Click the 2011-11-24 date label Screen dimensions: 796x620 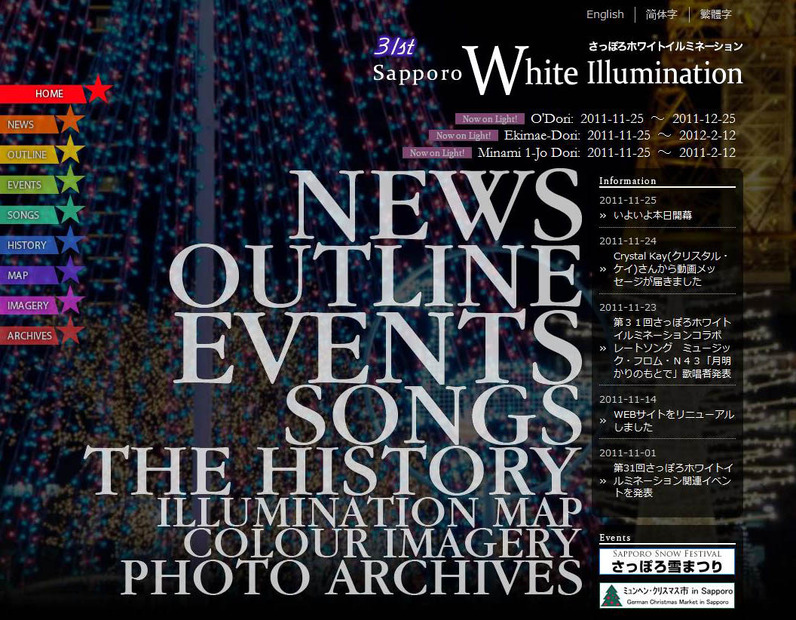click(x=627, y=241)
